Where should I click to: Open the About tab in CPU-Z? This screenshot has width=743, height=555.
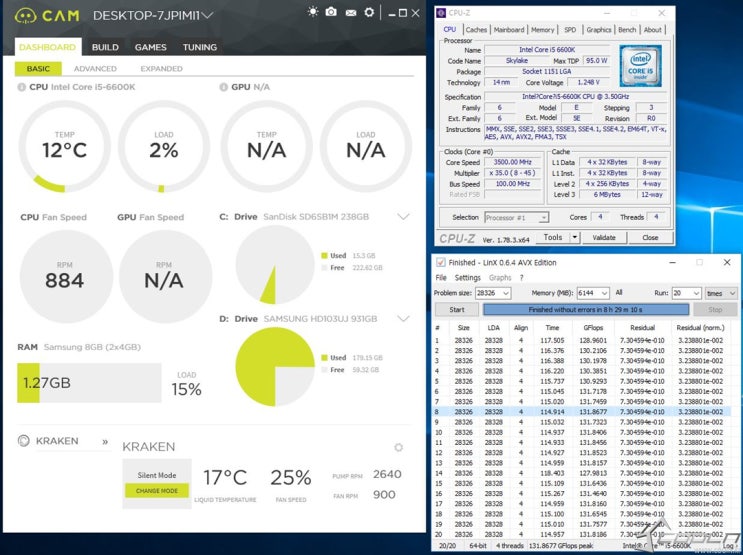(x=652, y=29)
